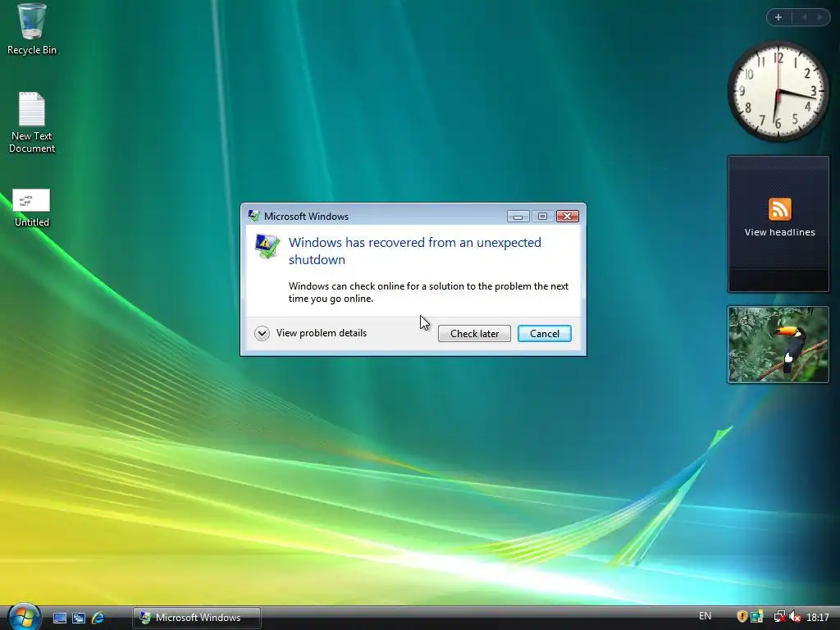This screenshot has width=840, height=630.
Task: Minimize the Microsoft Windows dialog
Action: point(518,216)
